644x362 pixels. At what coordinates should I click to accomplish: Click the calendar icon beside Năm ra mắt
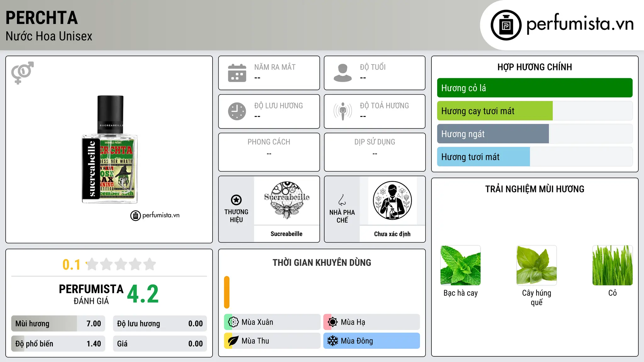[237, 73]
